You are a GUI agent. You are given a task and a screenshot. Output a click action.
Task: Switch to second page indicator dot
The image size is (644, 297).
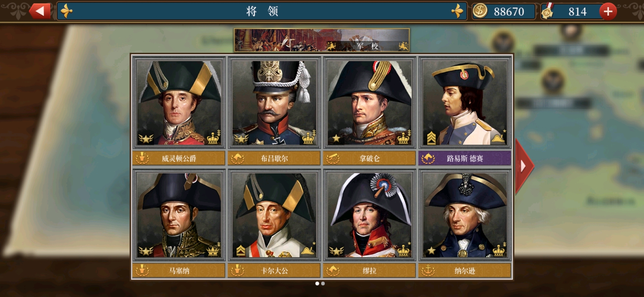tap(323, 283)
